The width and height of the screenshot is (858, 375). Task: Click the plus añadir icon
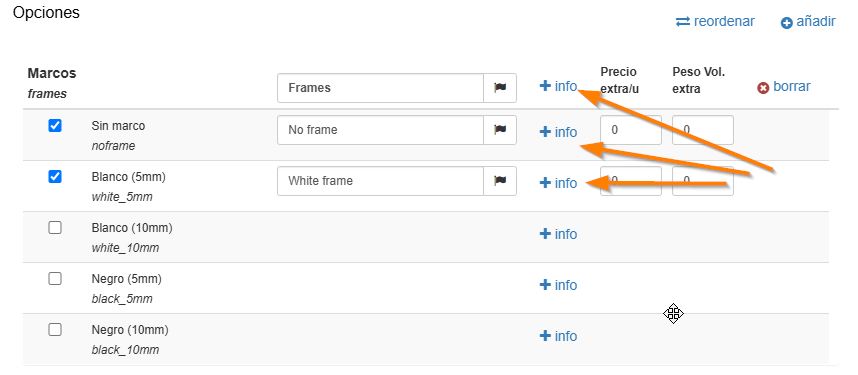[x=786, y=23]
